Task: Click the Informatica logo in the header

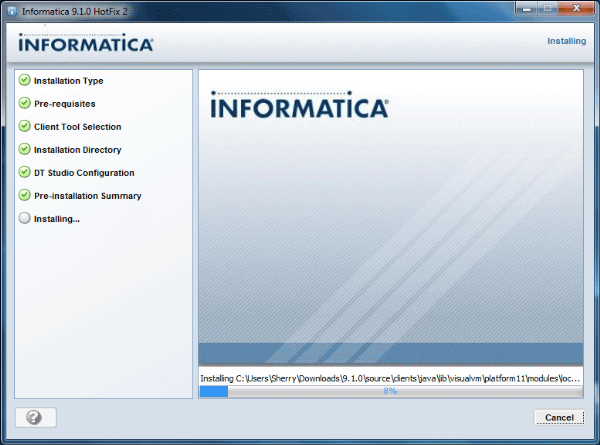Action: coord(86,43)
